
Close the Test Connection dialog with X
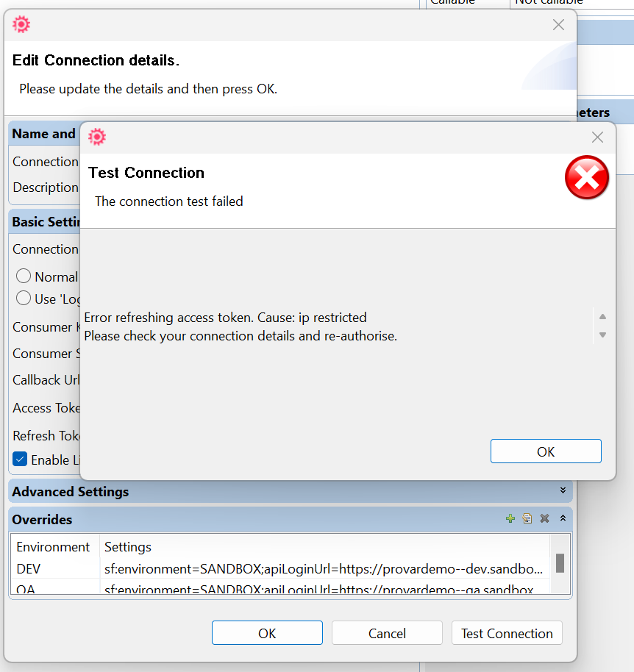click(597, 137)
